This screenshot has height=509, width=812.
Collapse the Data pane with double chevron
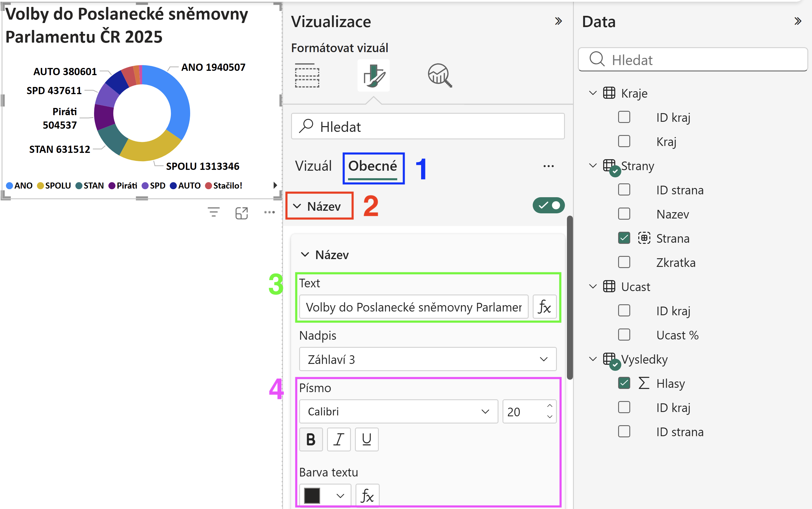798,21
